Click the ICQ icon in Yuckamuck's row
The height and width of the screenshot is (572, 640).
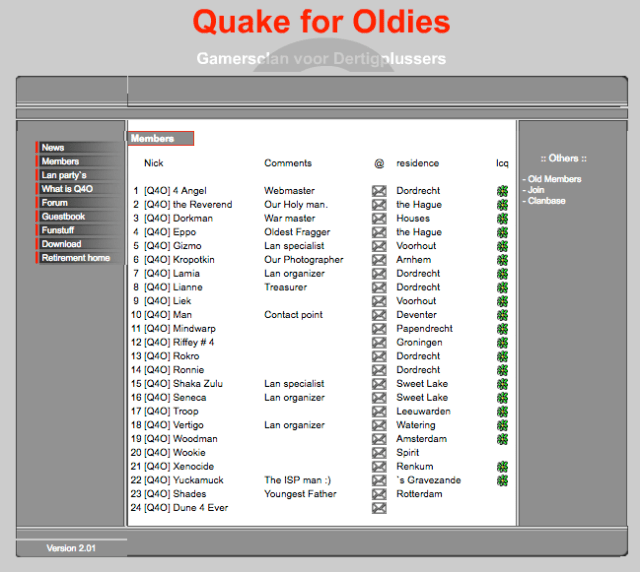pyautogui.click(x=502, y=480)
